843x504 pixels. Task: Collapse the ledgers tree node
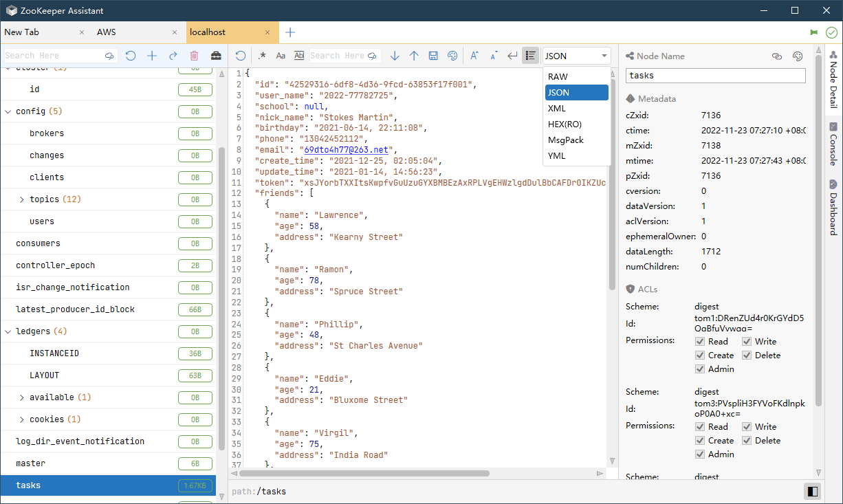coord(8,331)
